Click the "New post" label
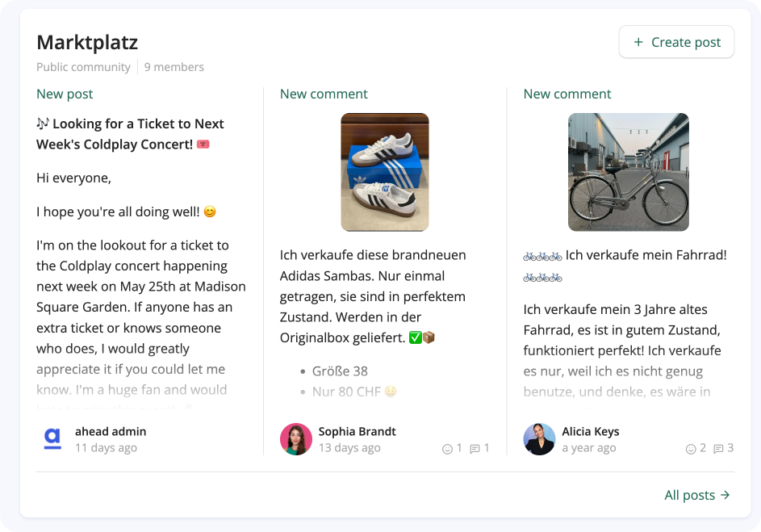 (x=65, y=94)
